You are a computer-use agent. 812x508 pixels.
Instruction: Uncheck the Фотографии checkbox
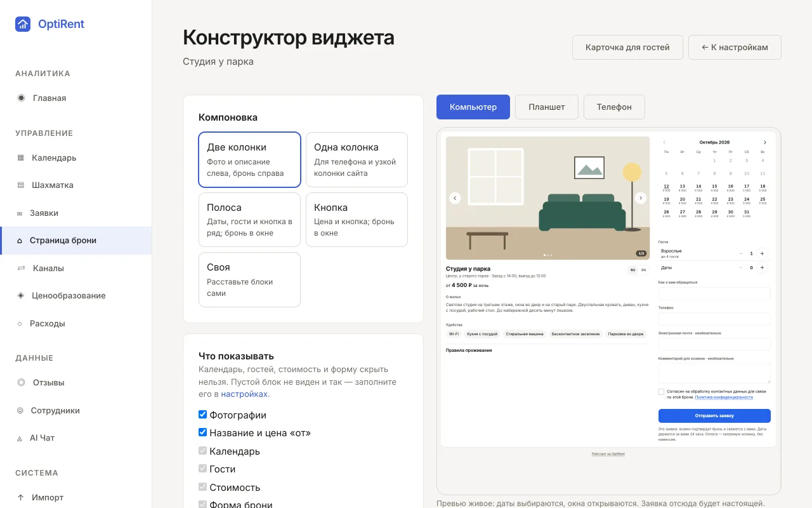pyautogui.click(x=203, y=415)
